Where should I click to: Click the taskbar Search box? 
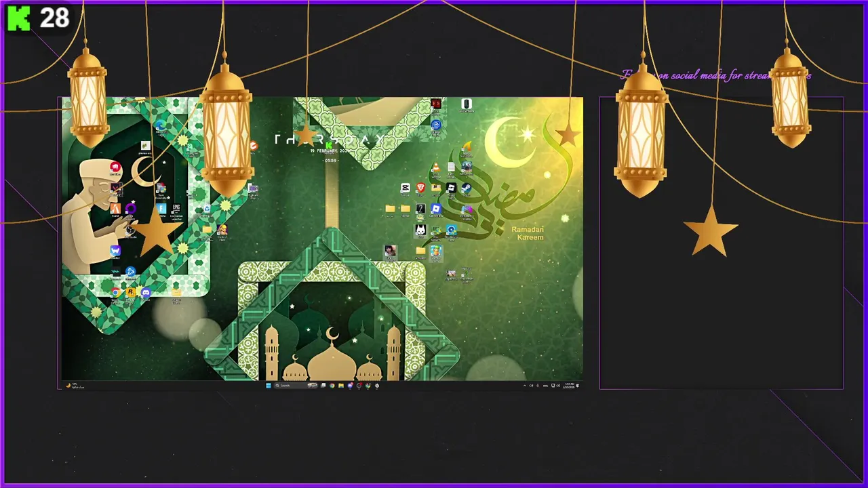pos(296,386)
